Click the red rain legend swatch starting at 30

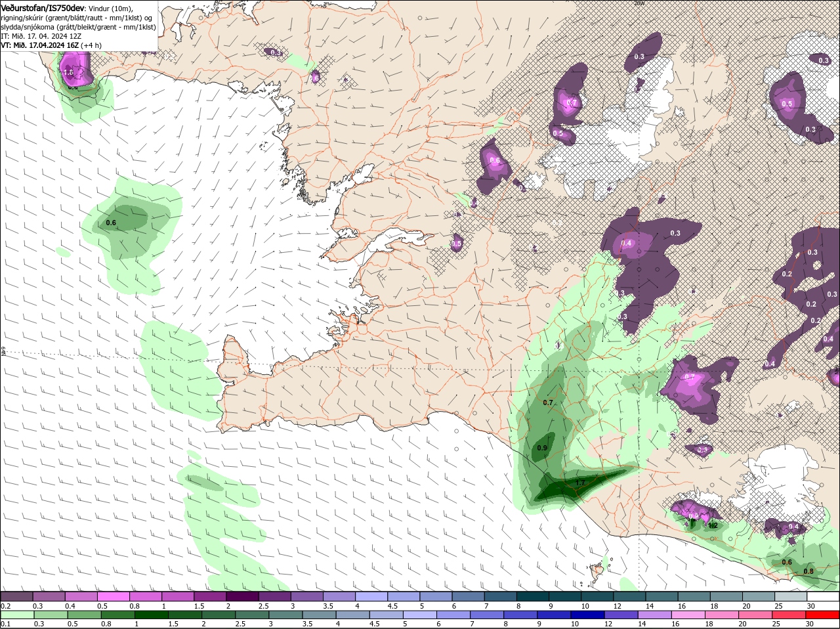tap(822, 615)
